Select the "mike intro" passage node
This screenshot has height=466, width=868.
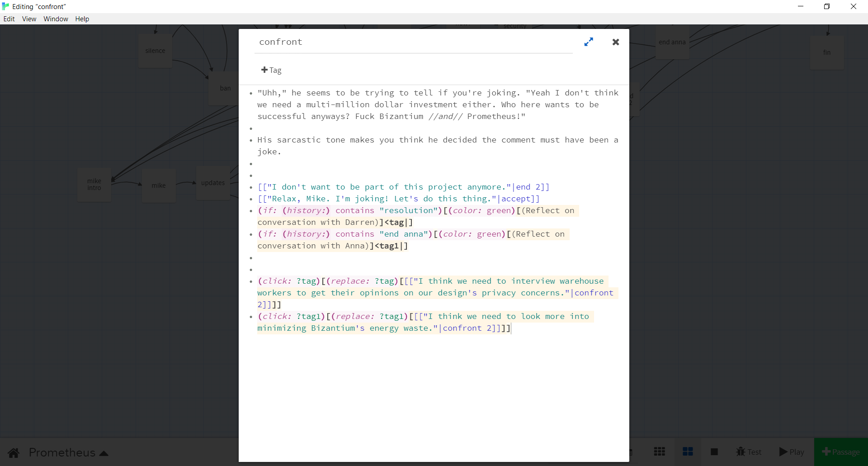point(94,185)
